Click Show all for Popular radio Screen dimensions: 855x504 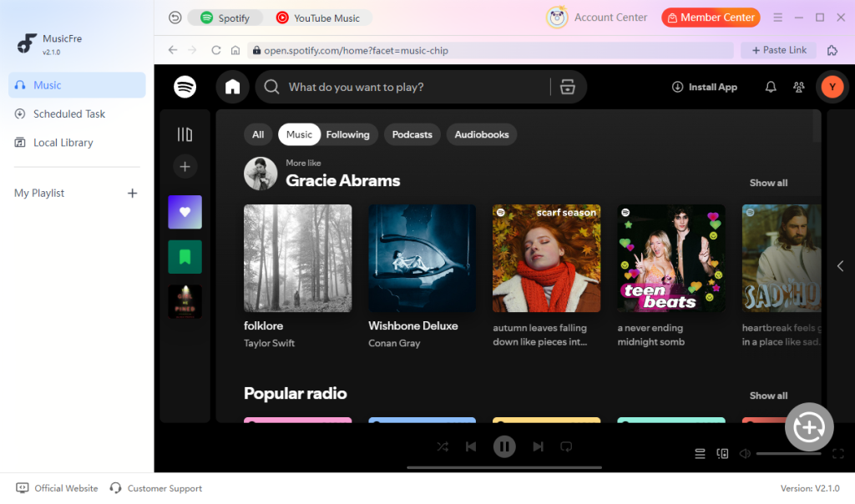[768, 396]
